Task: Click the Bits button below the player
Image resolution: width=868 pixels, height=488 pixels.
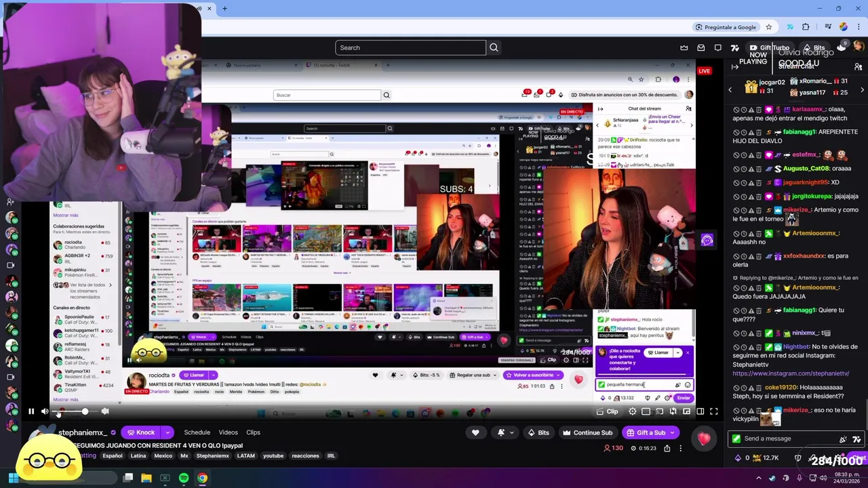Action: [x=538, y=432]
